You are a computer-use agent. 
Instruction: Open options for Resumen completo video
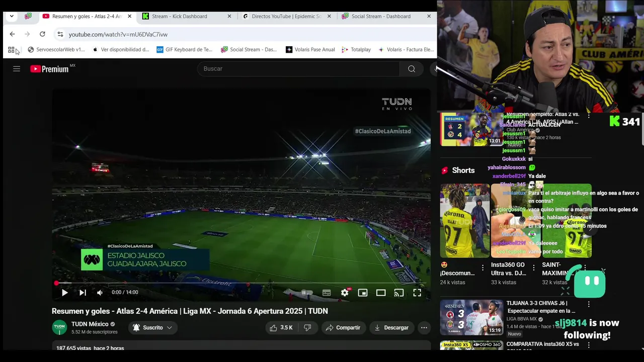click(589, 116)
